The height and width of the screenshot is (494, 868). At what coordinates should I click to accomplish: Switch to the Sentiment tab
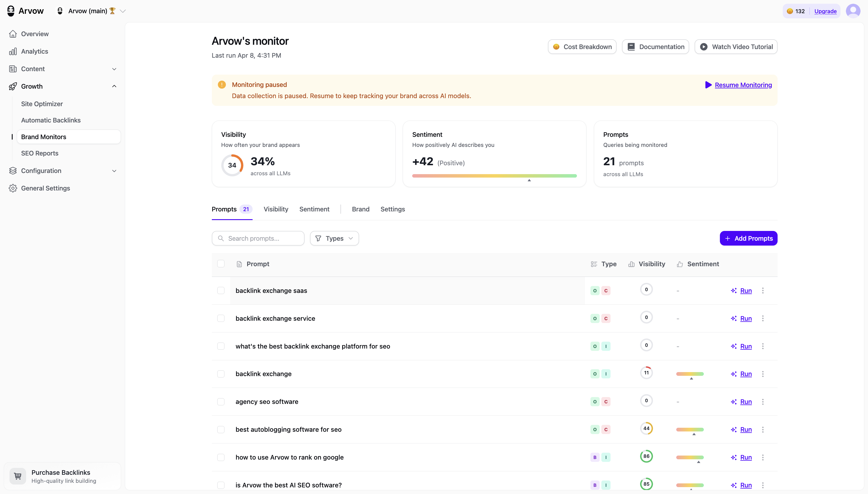pos(314,209)
